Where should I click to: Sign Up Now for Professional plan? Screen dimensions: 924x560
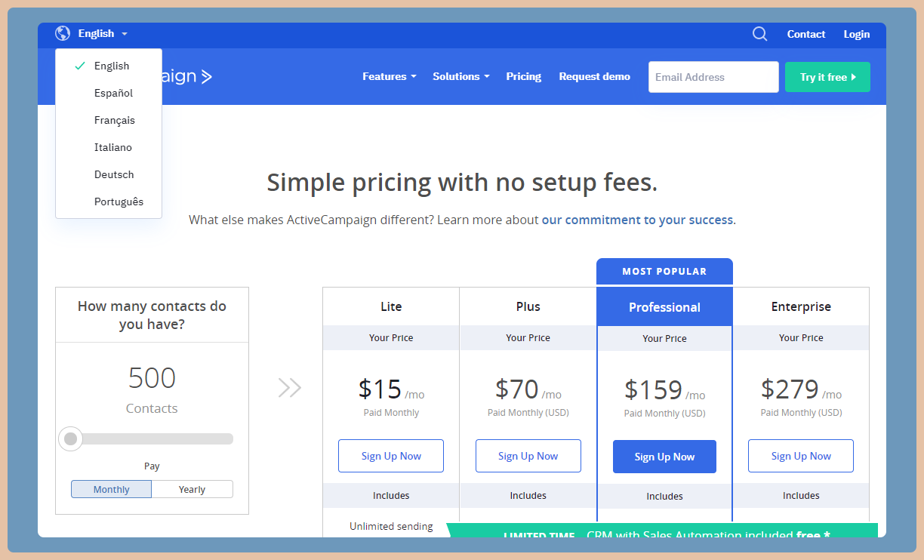[x=664, y=457]
